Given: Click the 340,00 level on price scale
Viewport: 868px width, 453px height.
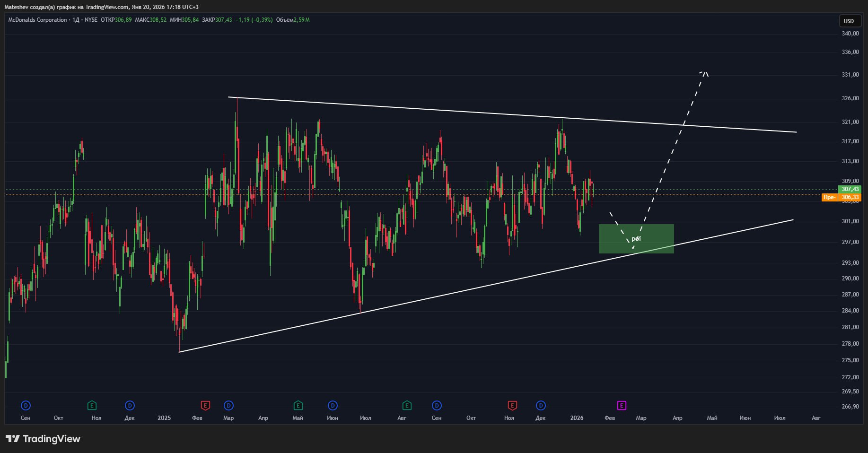Looking at the screenshot, I should [x=850, y=34].
